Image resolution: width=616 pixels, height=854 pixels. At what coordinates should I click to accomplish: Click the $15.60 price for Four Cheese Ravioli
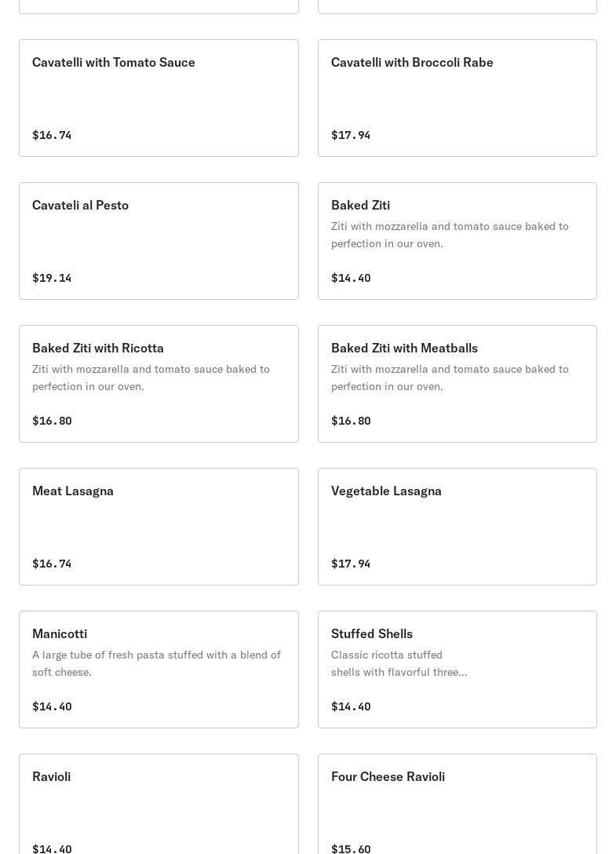click(351, 849)
